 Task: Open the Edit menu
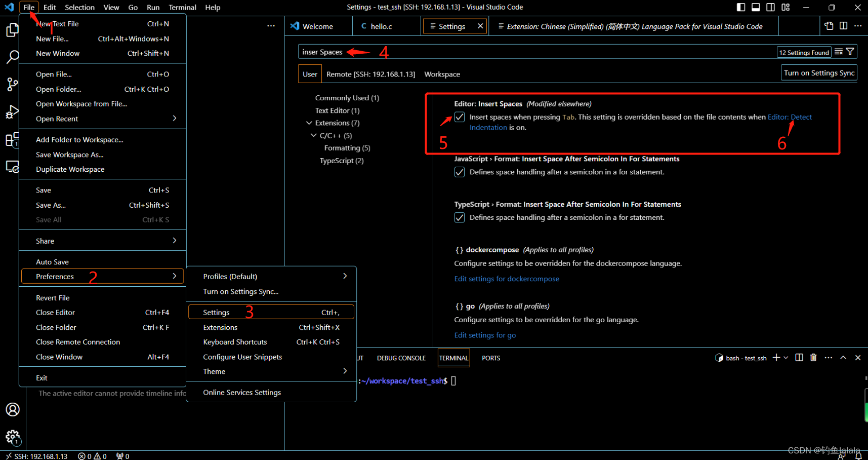50,7
